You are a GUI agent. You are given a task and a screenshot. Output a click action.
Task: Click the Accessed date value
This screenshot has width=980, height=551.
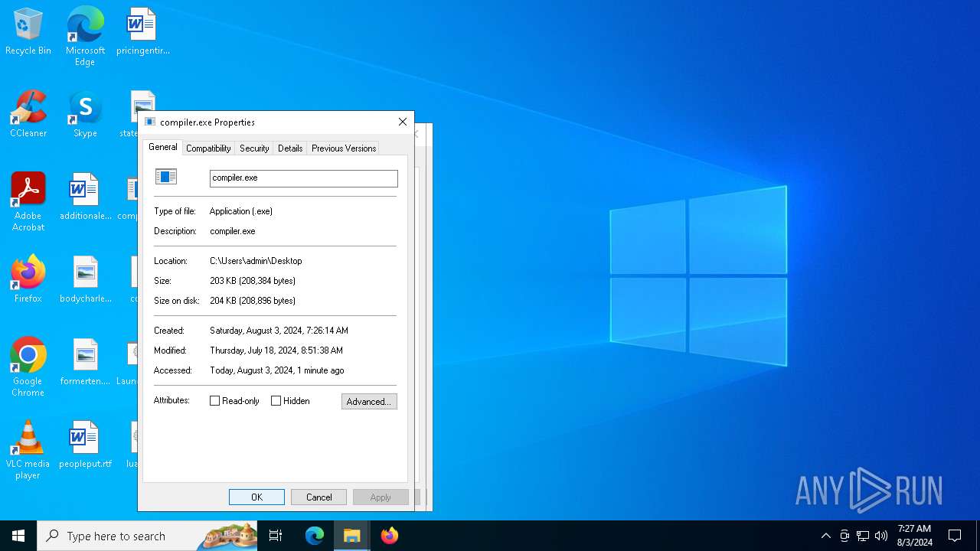(277, 370)
